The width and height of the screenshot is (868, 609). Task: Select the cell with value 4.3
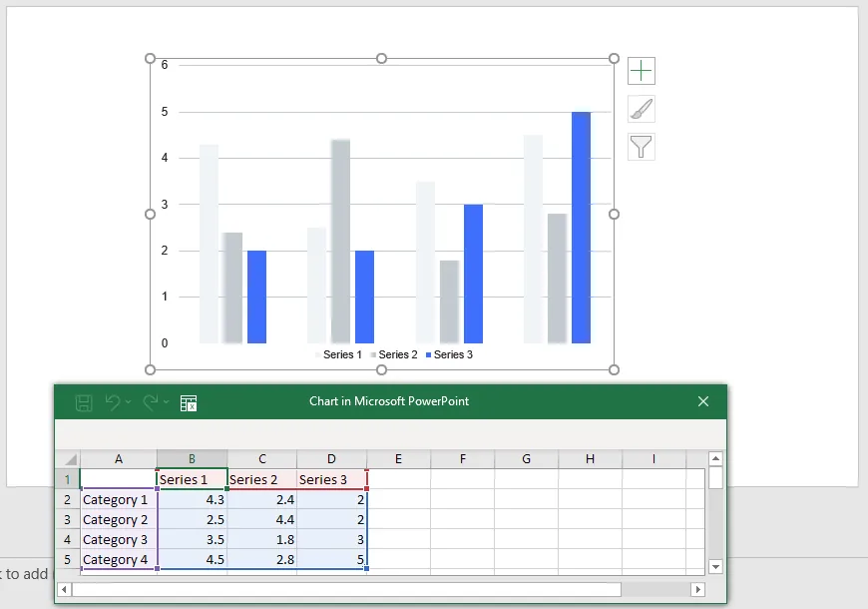[193, 500]
